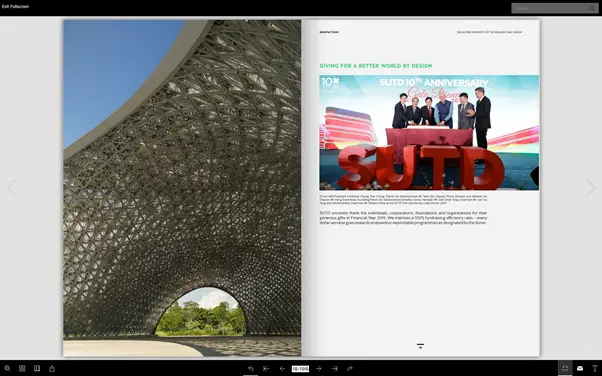Viewport: 602px width, 376px height.
Task: Go to next page in toolbar
Action: click(319, 368)
